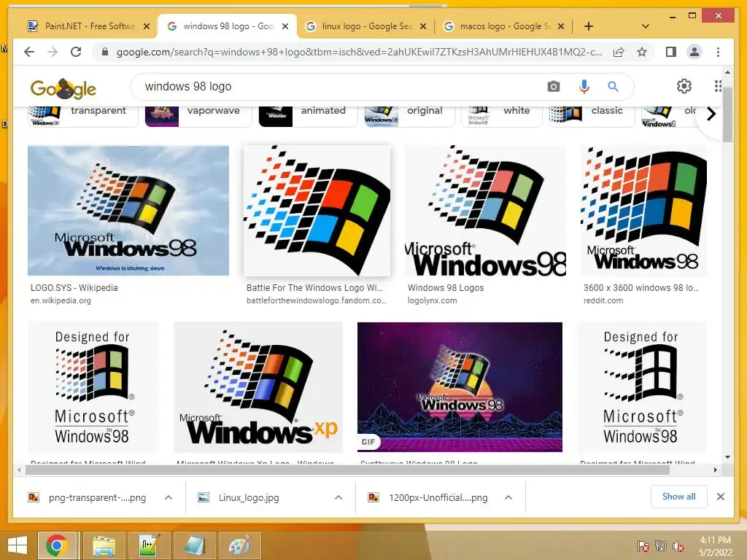
Task: Open Paint.NET palette taskbar icon
Action: coord(239,545)
